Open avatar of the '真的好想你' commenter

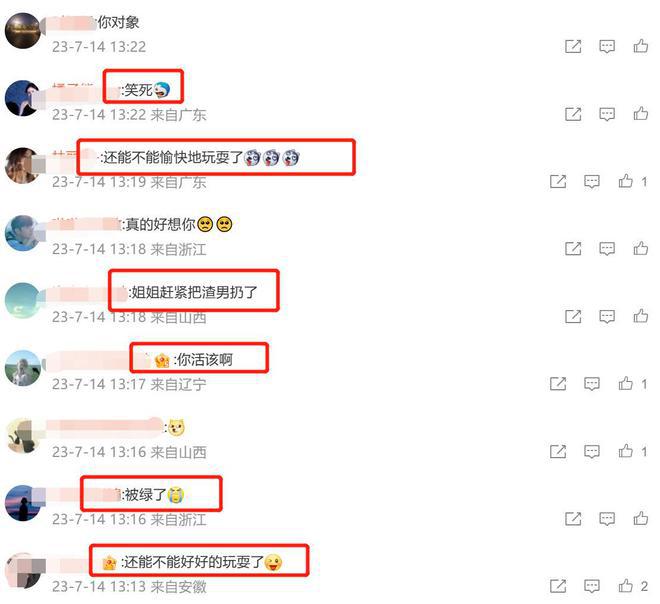(x=22, y=233)
